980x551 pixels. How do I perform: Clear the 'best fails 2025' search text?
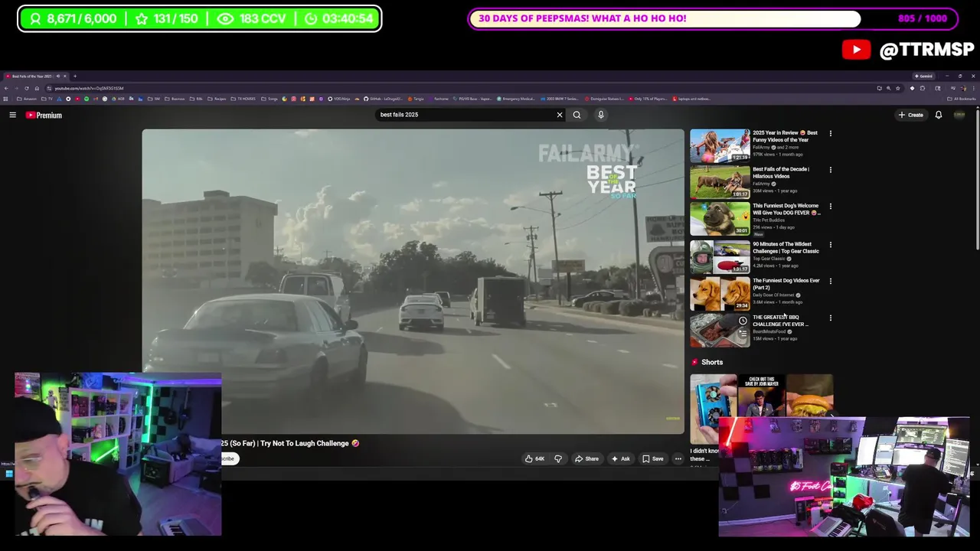click(x=560, y=115)
